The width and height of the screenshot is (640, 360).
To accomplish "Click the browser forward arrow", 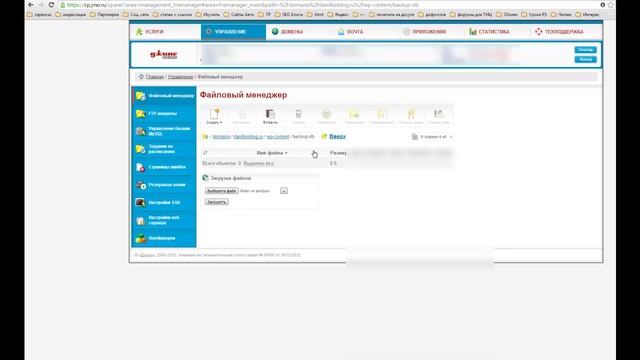I will click(x=41, y=5).
